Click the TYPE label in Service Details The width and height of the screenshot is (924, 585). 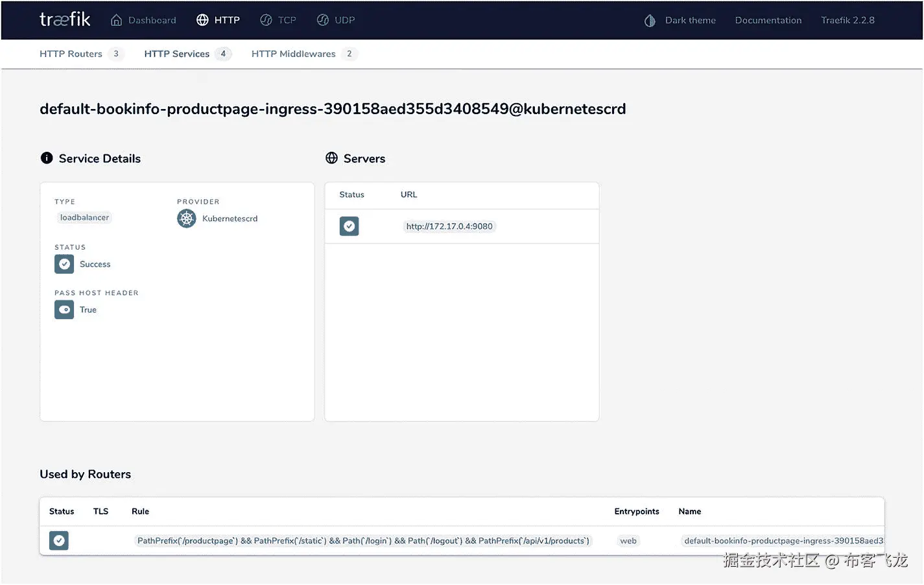(65, 202)
